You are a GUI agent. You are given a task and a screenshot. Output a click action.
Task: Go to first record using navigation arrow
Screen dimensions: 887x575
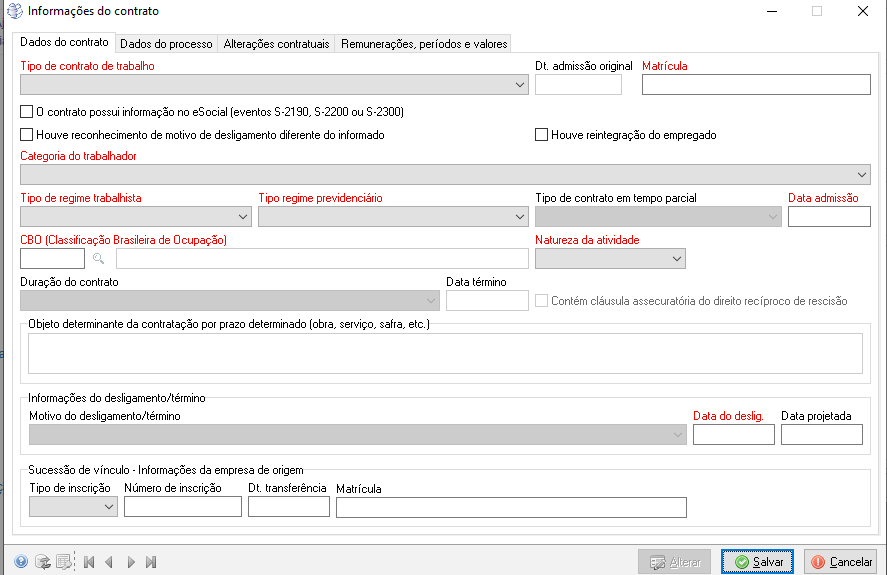click(89, 562)
